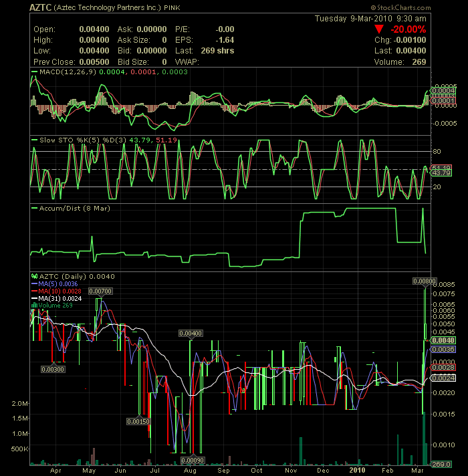Click the 500K volume scale label
The height and width of the screenshot is (476, 468).
19,449
